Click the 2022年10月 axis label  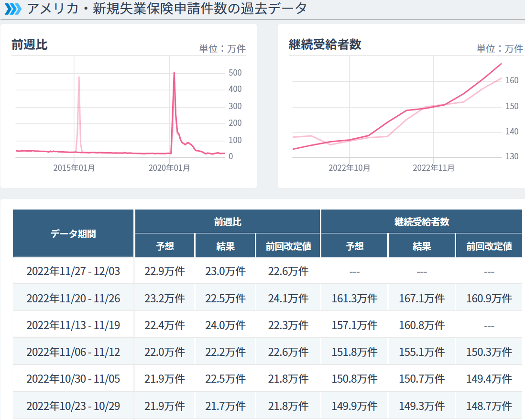pos(349,168)
